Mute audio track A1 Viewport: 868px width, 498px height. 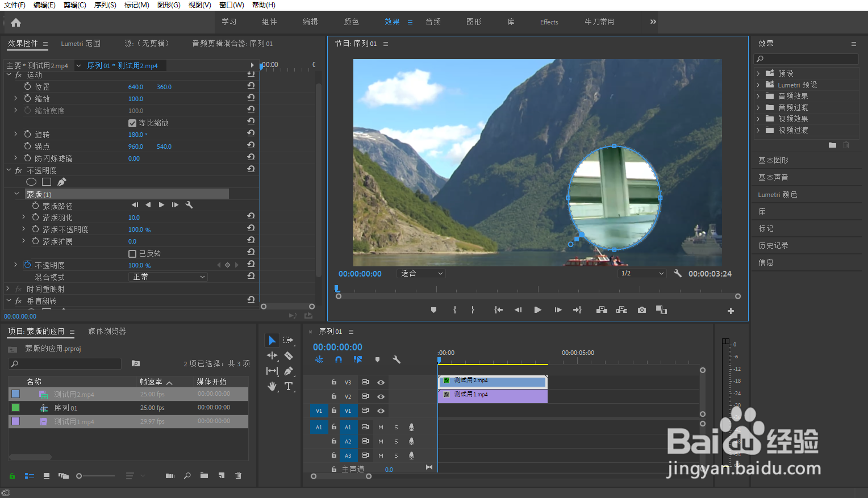(x=381, y=427)
